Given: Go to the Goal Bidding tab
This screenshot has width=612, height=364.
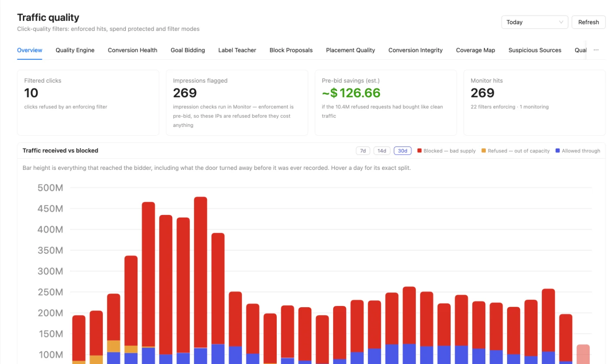Looking at the screenshot, I should (x=188, y=50).
